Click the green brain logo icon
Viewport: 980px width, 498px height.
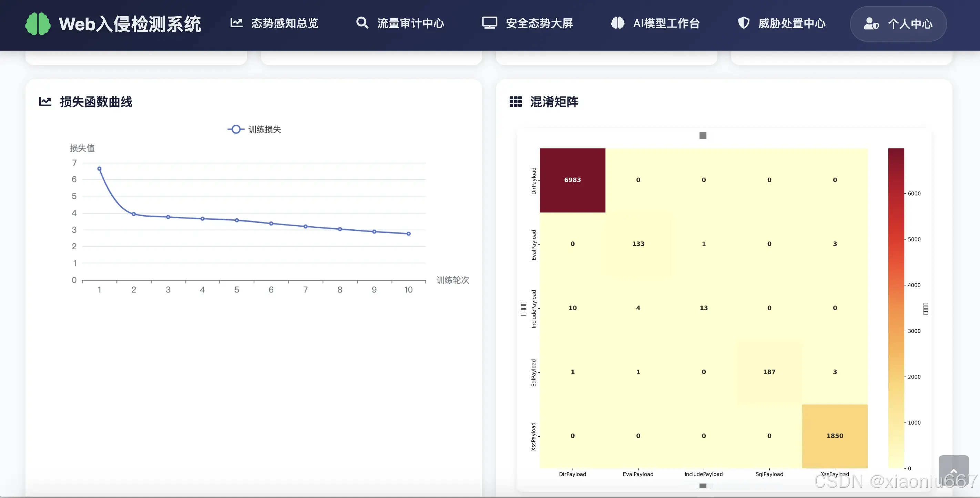38,23
